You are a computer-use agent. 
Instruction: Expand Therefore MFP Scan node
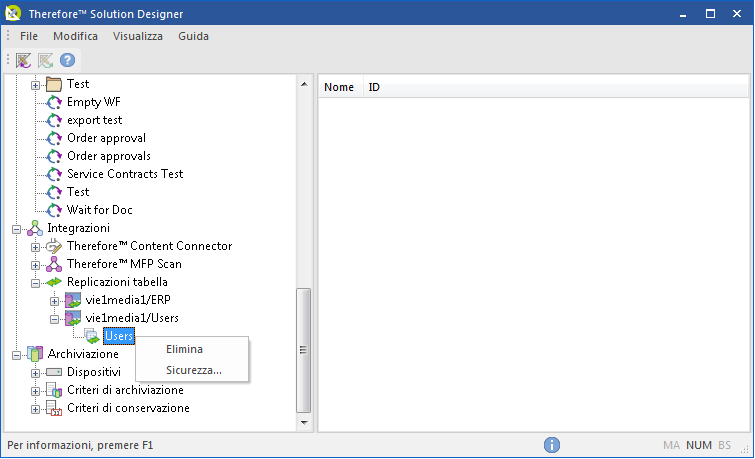click(35, 265)
